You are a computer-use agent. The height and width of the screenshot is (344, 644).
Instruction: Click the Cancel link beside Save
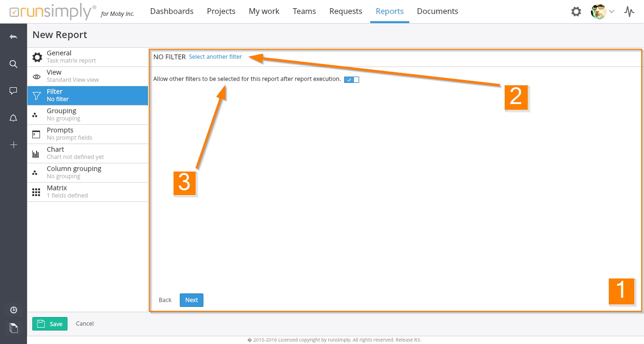(85, 324)
